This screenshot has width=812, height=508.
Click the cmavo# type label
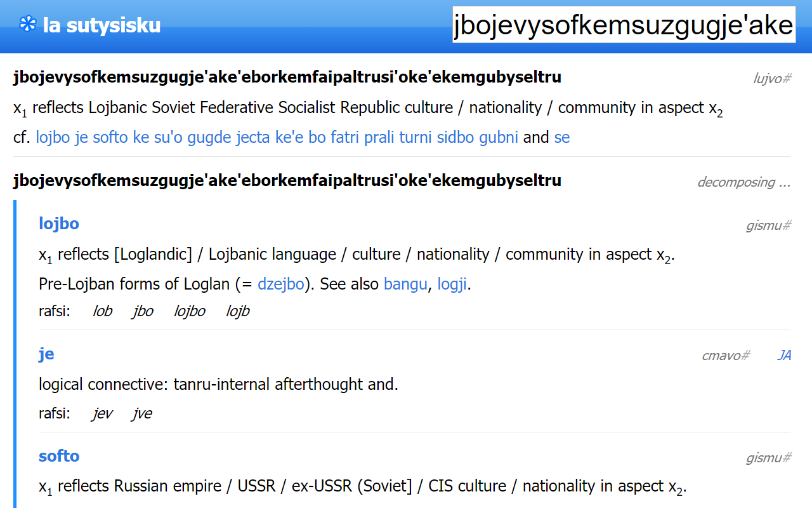[x=726, y=356]
